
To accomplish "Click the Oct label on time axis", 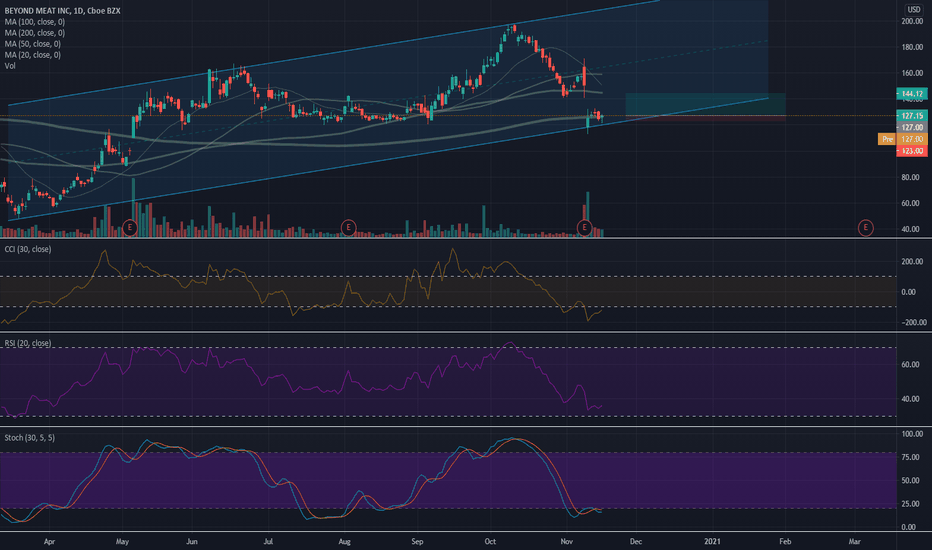I will 490,542.
